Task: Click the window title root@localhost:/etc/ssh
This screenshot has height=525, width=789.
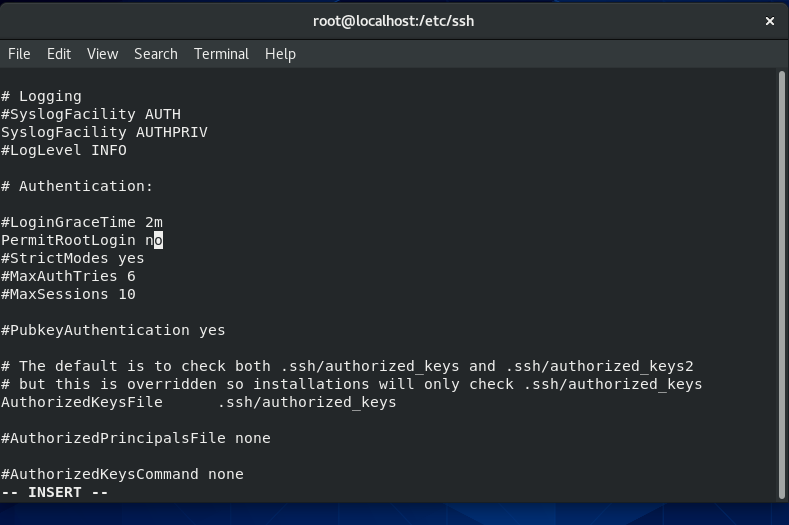Action: pyautogui.click(x=393, y=21)
